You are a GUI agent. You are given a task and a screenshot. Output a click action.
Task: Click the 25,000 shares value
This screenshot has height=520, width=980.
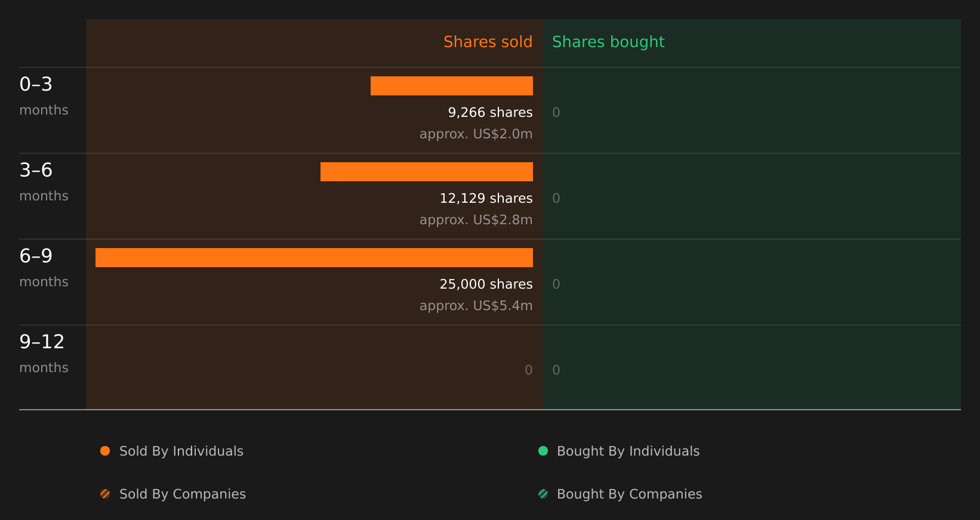tap(486, 284)
